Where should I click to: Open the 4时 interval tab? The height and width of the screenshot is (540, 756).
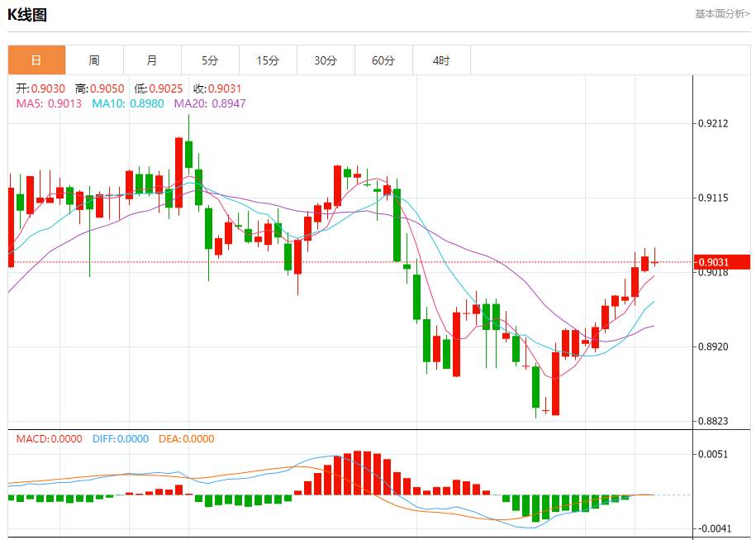(x=442, y=60)
